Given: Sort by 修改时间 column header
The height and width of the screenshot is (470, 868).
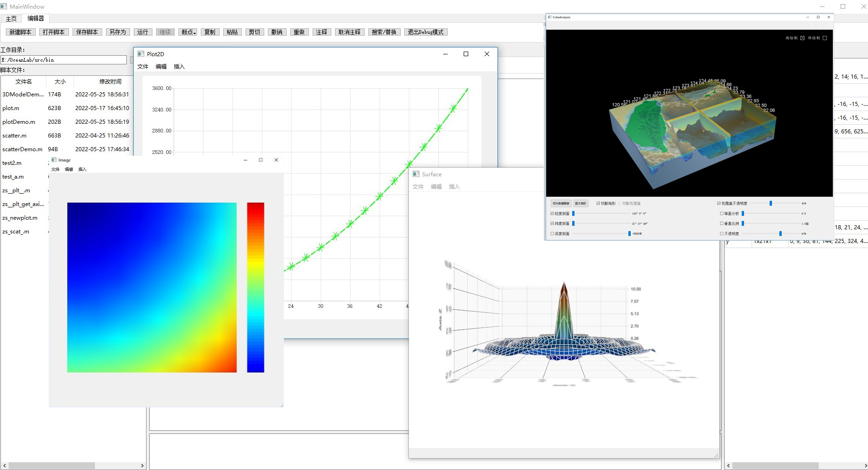Looking at the screenshot, I should point(110,82).
